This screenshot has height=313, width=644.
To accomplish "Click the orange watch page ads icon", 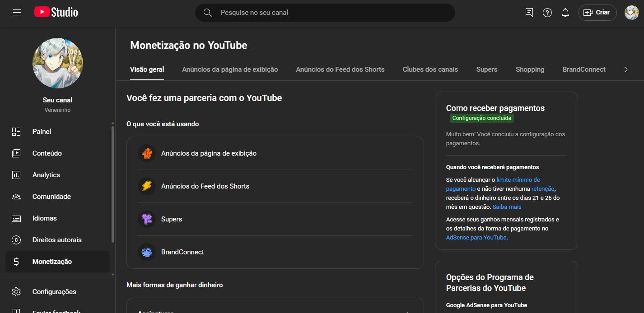I will pos(147,153).
